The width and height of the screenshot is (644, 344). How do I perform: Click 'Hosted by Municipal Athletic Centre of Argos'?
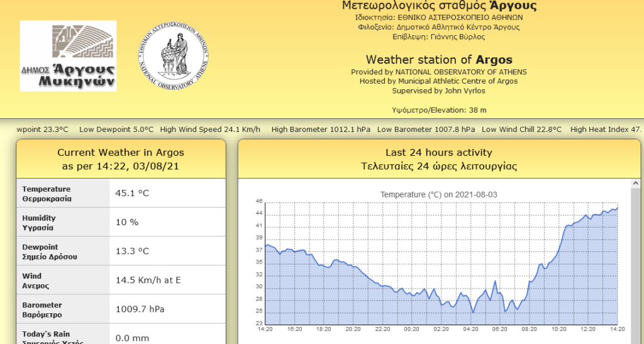(438, 81)
